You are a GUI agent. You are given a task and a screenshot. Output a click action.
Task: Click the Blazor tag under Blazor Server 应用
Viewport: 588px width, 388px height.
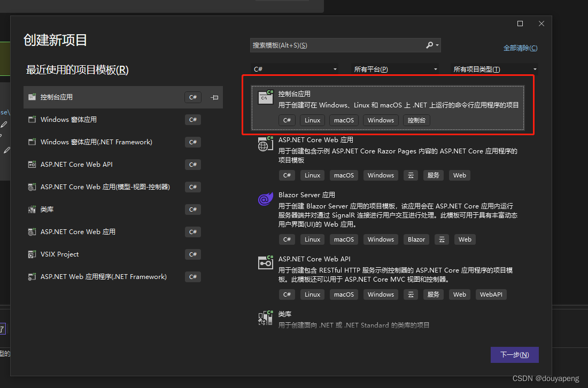click(x=416, y=239)
